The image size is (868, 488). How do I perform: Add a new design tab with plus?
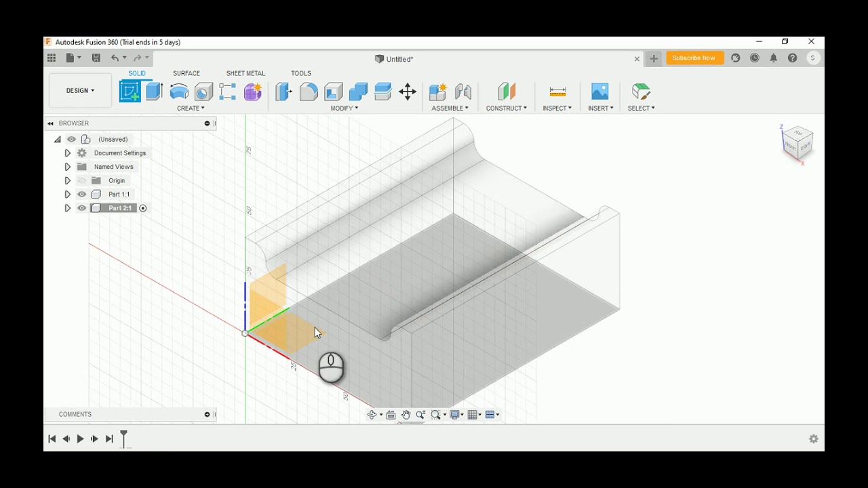[654, 59]
